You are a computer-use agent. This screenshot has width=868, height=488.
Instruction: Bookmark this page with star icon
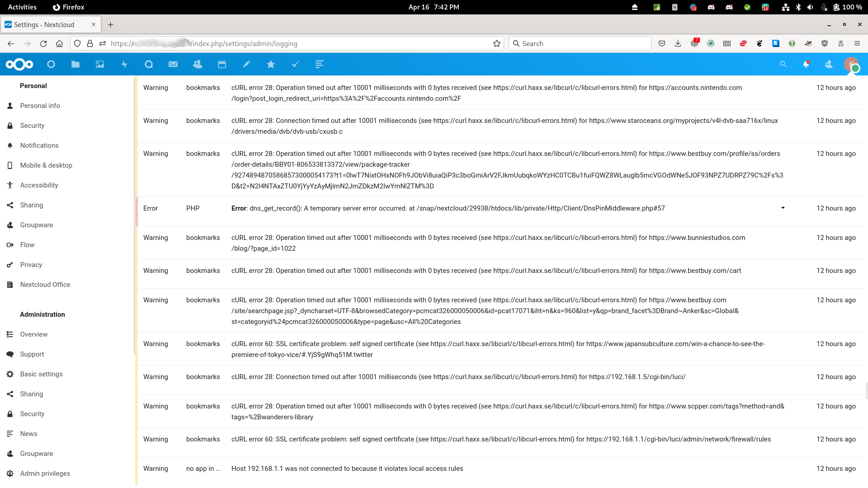click(497, 44)
